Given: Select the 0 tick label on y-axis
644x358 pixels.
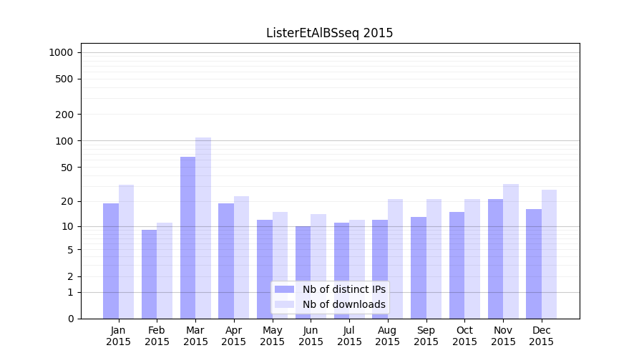Looking at the screenshot, I should click(x=70, y=319).
